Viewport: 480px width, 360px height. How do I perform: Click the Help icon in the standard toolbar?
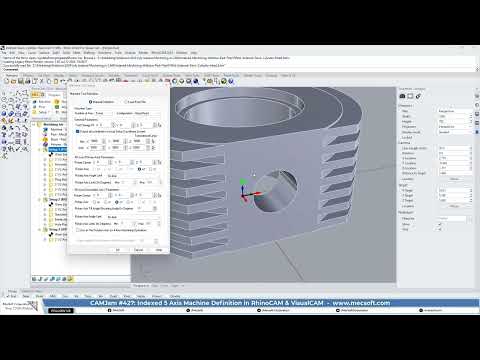pos(231,81)
